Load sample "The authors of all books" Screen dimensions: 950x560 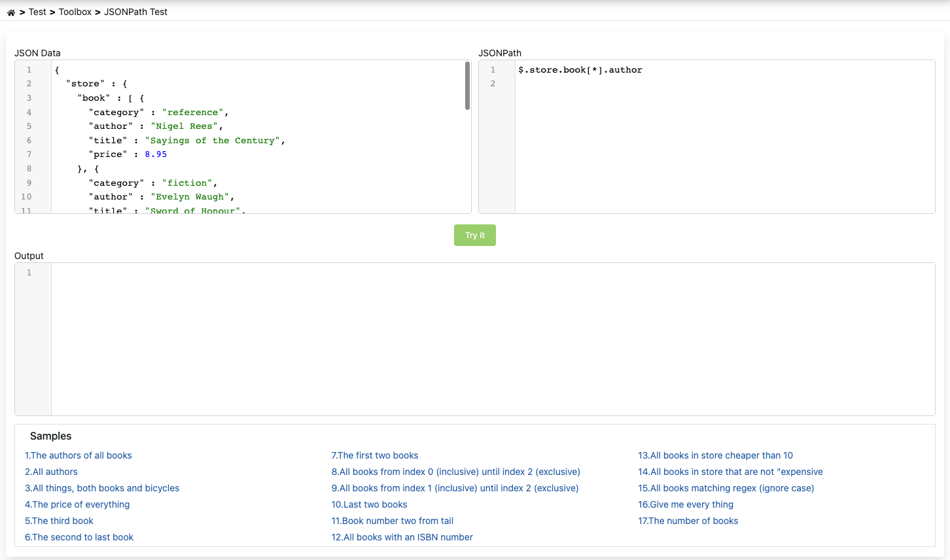click(79, 455)
